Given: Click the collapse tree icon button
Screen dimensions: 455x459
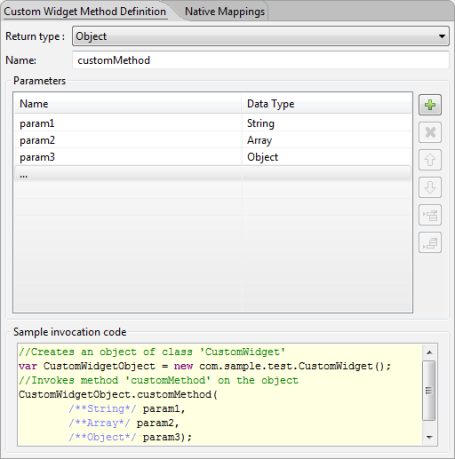Looking at the screenshot, I should tap(430, 243).
